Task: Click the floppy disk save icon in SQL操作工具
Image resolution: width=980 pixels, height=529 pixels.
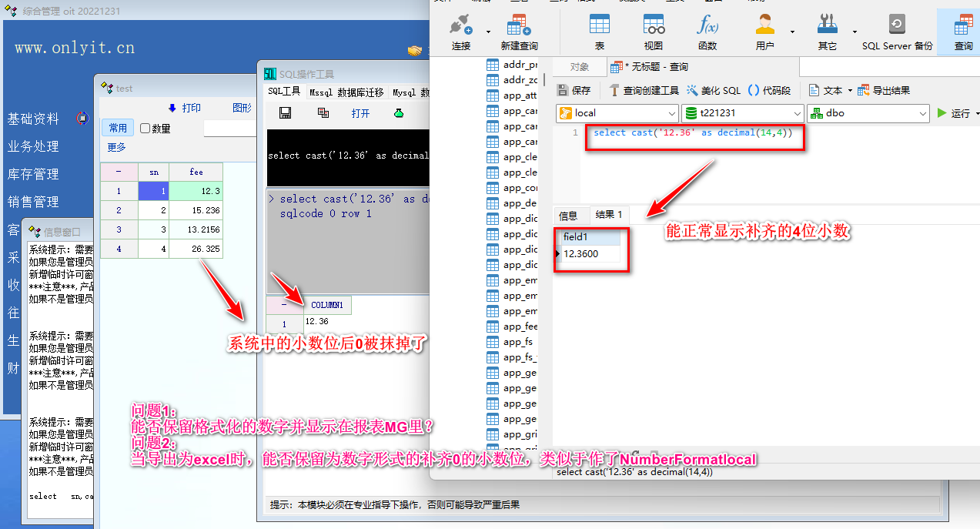Action: (x=285, y=113)
